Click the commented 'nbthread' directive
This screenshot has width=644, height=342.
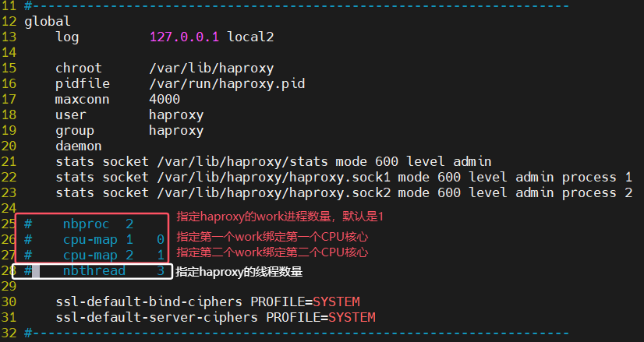coord(94,271)
